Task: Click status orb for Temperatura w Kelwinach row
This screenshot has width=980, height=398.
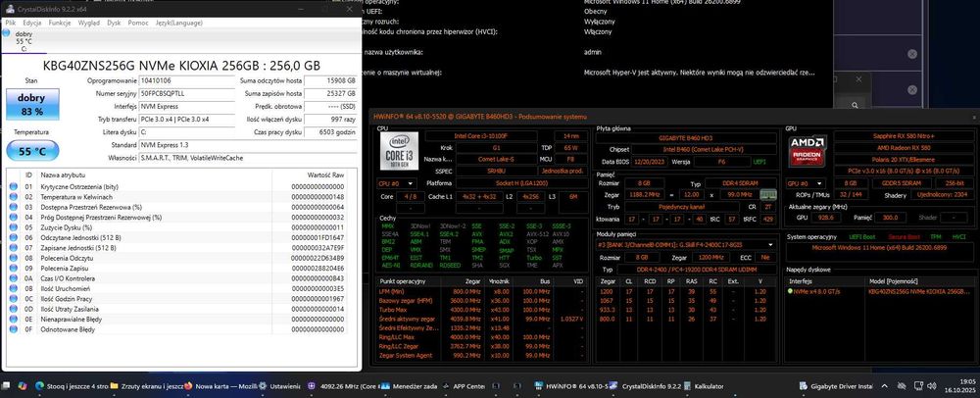Action: 14,197
